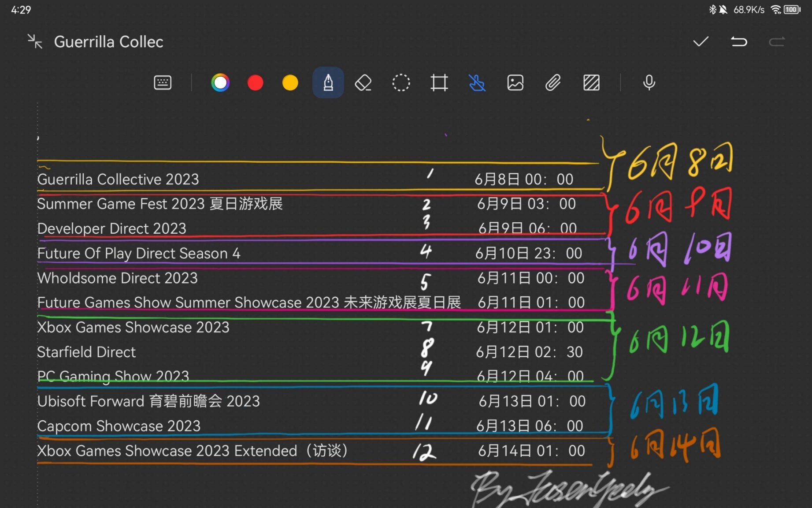Tap time 6月11日 00: 00
Image resolution: width=812 pixels, height=508 pixels.
click(531, 278)
